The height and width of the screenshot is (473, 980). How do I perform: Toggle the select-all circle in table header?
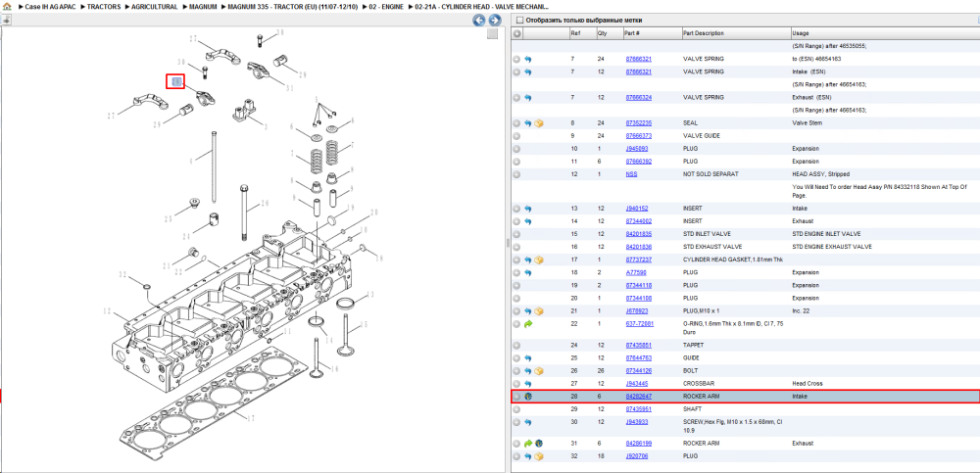(516, 33)
